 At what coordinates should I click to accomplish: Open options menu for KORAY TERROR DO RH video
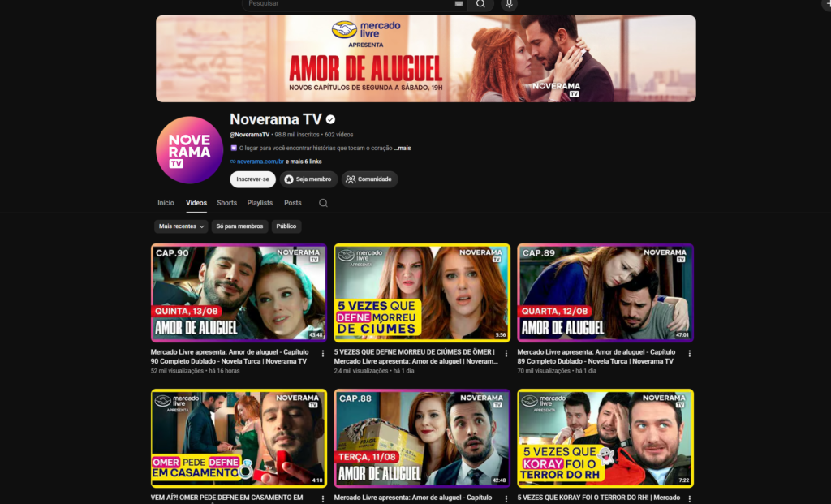coord(690,498)
